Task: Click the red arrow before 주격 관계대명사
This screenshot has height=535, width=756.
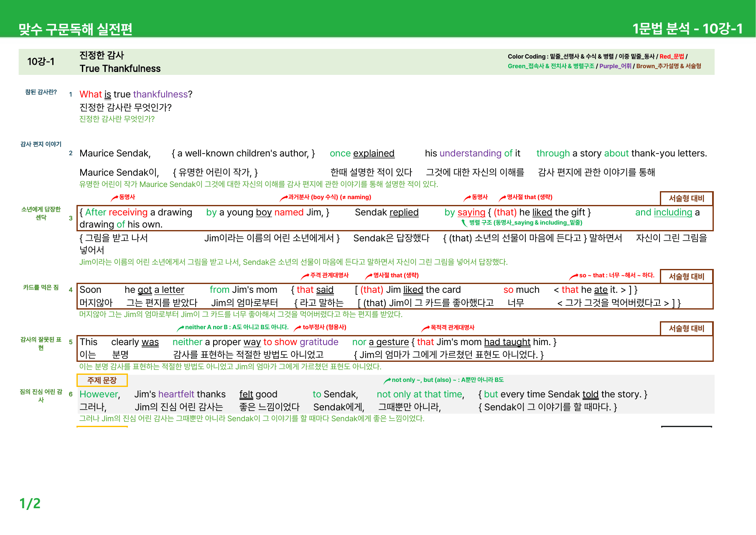Action: 305,276
